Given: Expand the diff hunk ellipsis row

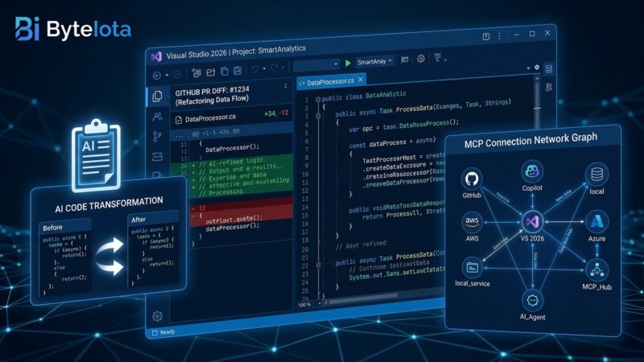Looking at the screenshot, I should point(180,135).
